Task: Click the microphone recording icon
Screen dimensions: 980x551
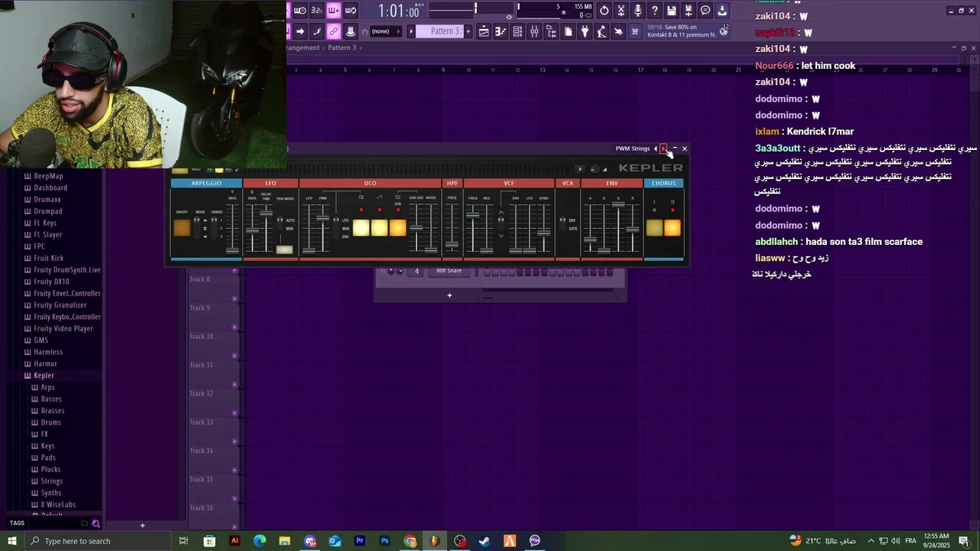Action: coord(638,11)
